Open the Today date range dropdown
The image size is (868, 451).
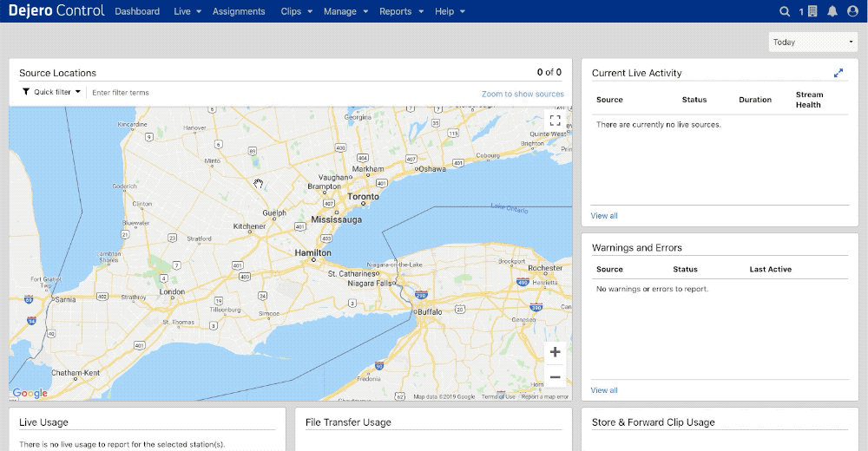click(x=812, y=42)
